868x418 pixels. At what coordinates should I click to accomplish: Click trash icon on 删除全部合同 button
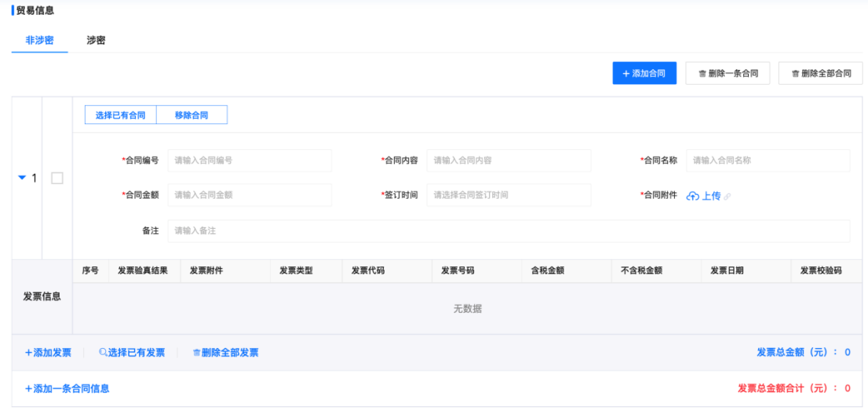coord(795,74)
